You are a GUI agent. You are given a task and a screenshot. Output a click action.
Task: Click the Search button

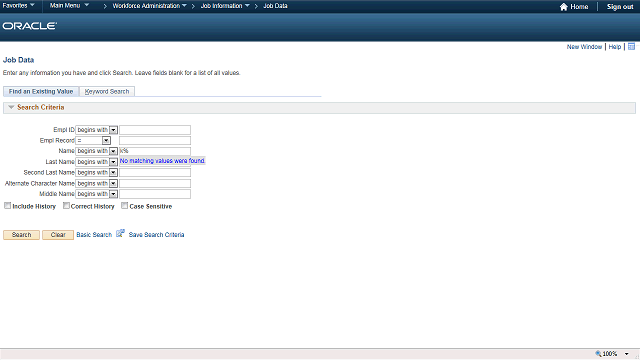21,235
